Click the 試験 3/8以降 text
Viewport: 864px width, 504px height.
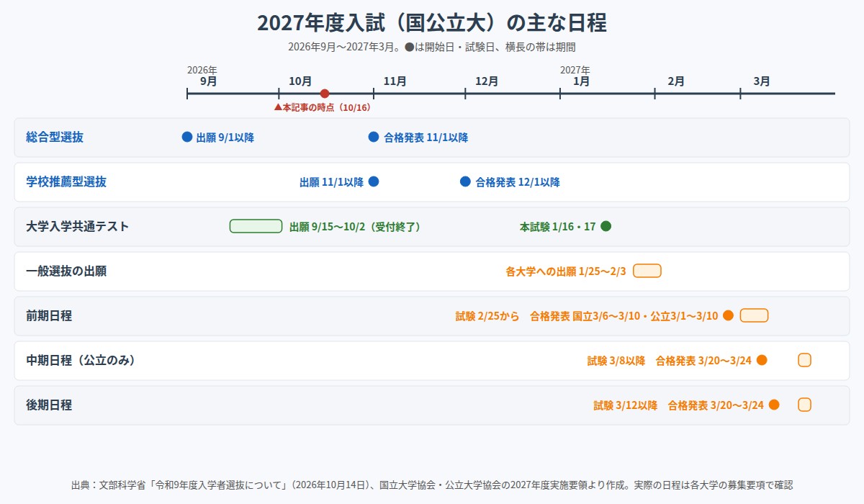[x=616, y=361]
